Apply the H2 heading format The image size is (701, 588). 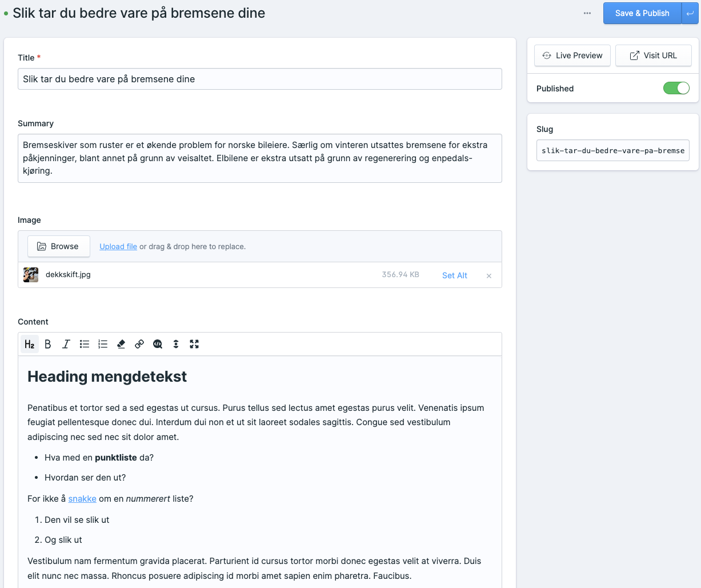pos(30,344)
